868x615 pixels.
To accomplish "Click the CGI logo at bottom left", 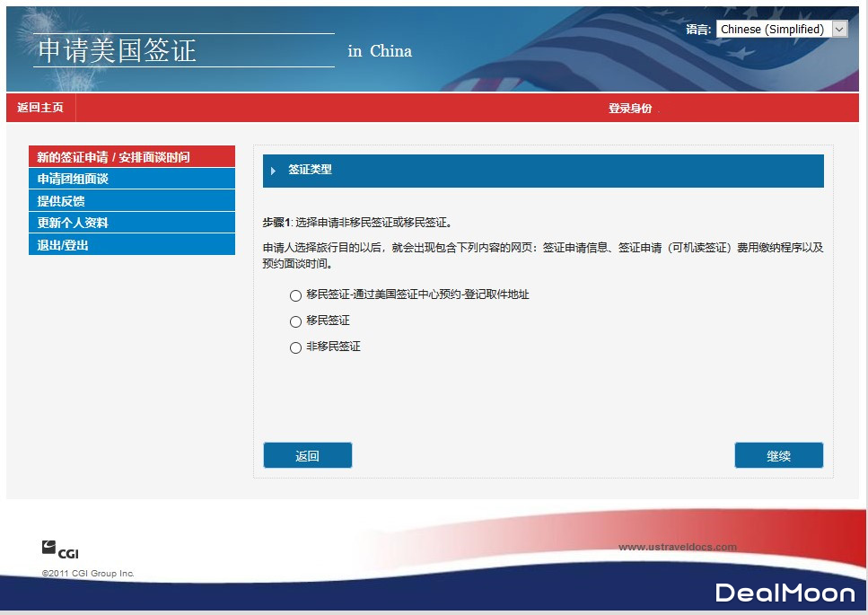I will (x=58, y=548).
